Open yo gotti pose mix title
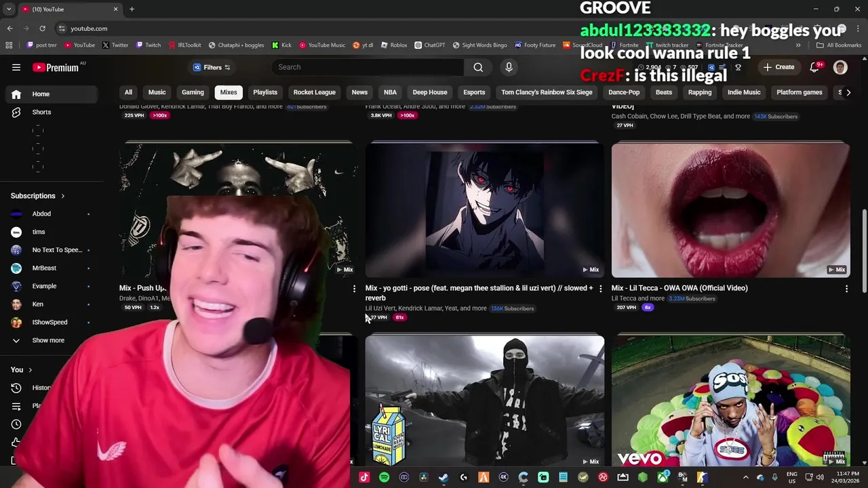This screenshot has width=868, height=488. click(479, 293)
